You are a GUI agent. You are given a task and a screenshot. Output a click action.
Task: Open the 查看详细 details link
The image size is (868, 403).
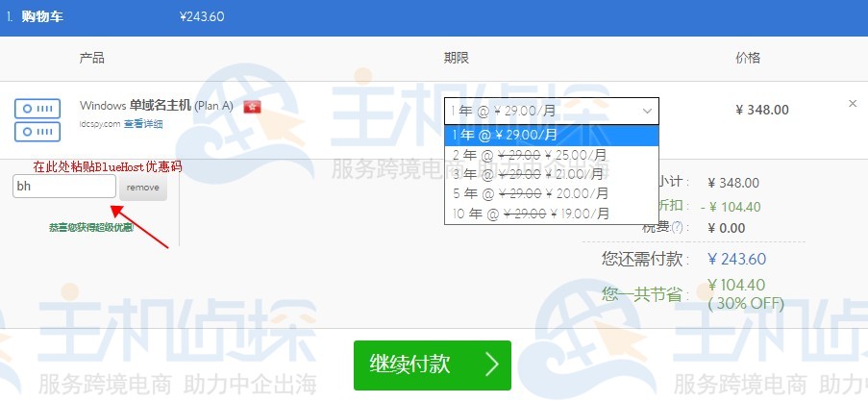143,124
